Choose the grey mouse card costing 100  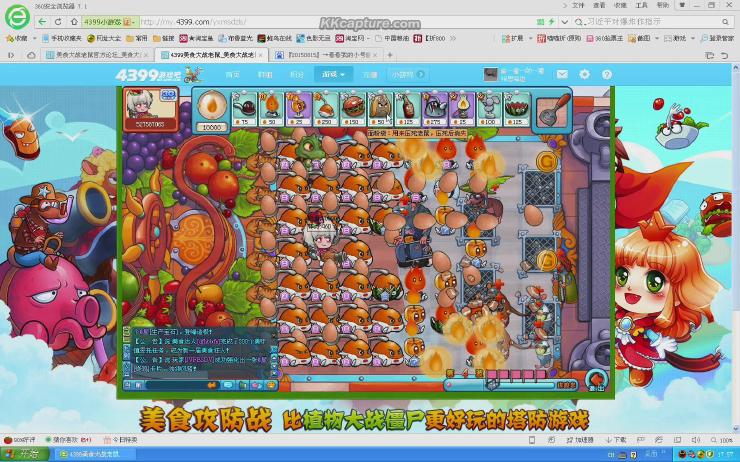[489, 109]
